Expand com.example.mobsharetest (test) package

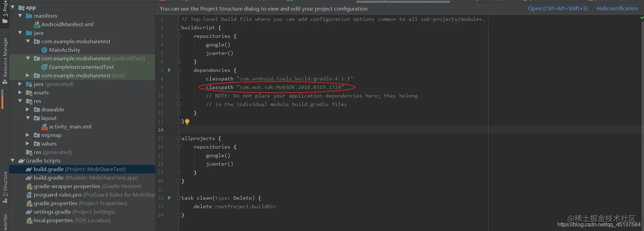(x=28, y=75)
